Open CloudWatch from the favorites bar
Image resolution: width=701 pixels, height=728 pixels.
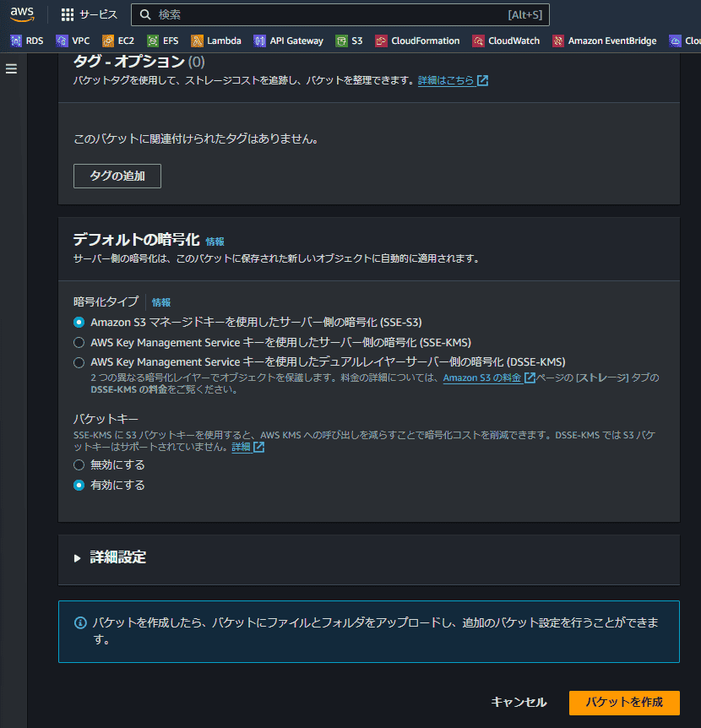pyautogui.click(x=514, y=41)
